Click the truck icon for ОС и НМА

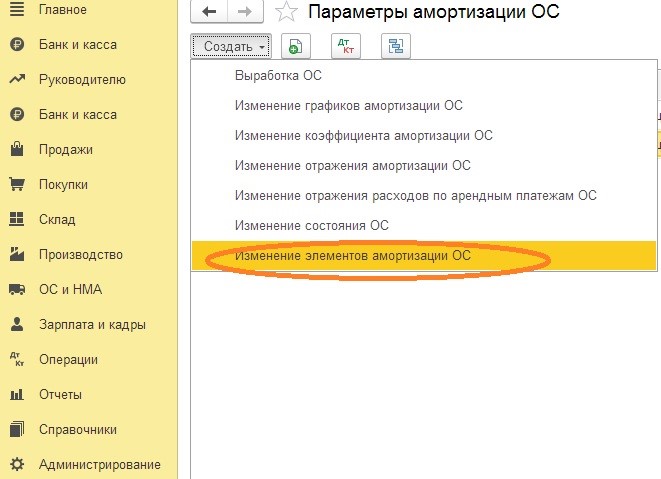[x=17, y=289]
